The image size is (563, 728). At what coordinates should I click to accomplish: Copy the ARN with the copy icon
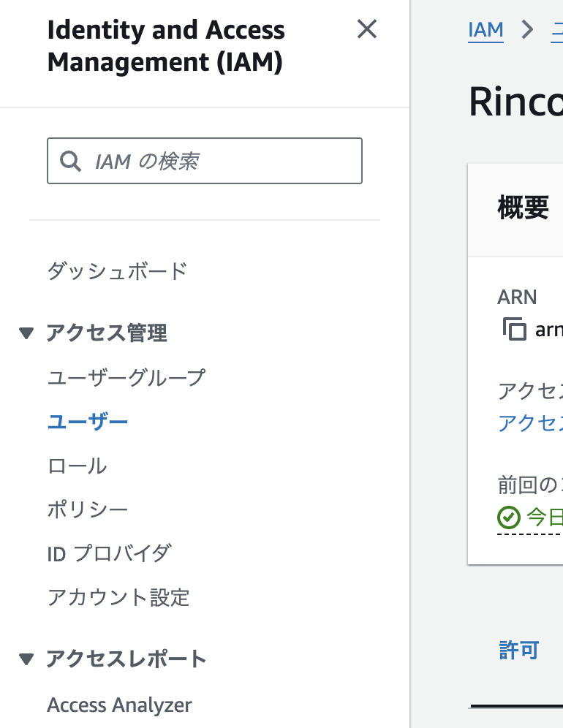[515, 329]
